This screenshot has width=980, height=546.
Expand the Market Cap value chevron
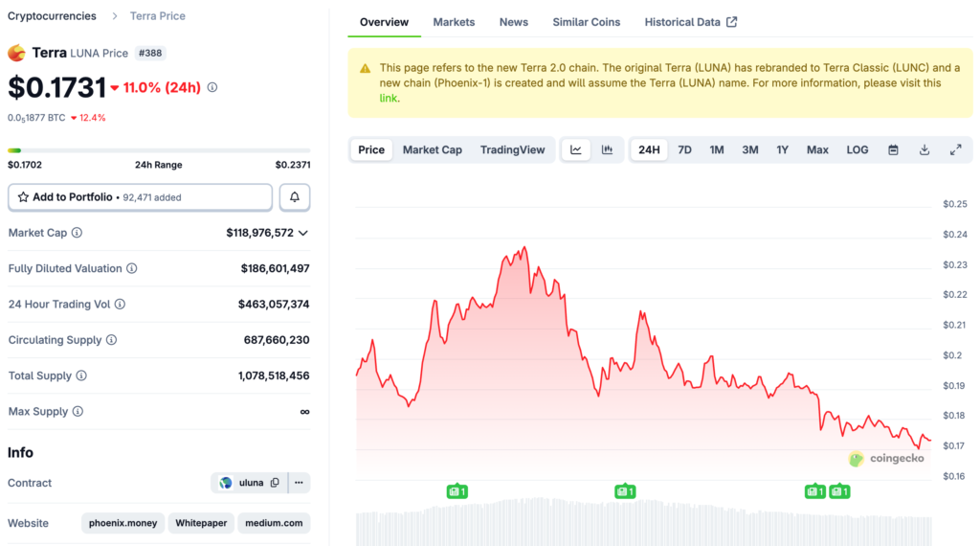(x=303, y=233)
